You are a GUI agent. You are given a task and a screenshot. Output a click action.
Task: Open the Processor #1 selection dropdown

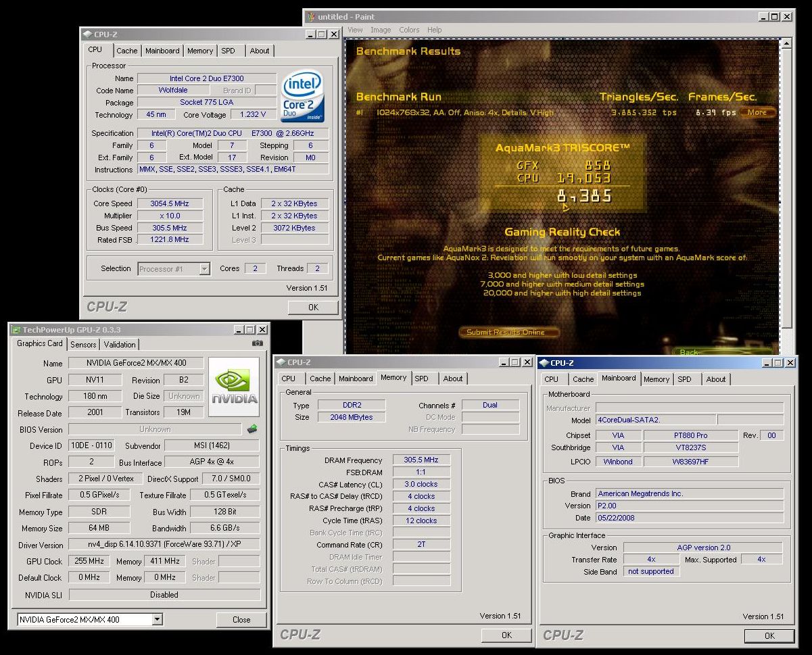204,269
